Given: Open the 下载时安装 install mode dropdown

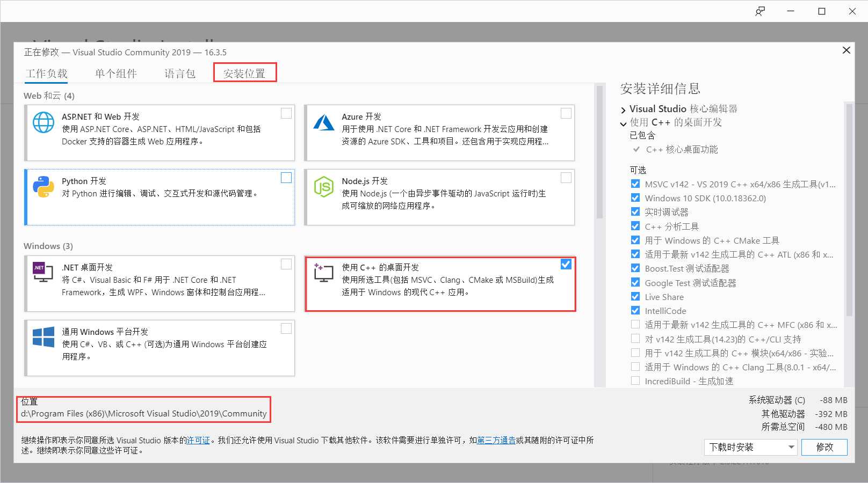Looking at the screenshot, I should [750, 447].
